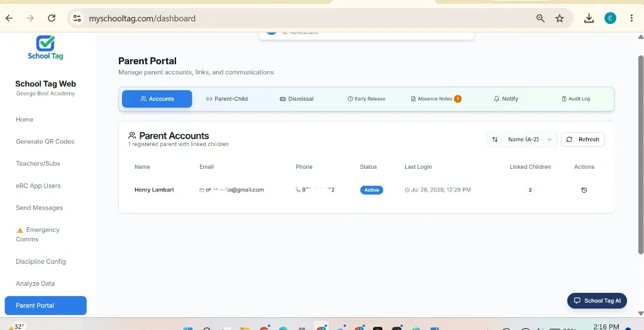This screenshot has width=644, height=330.
Task: Click the Phone column header
Action: 304,167
